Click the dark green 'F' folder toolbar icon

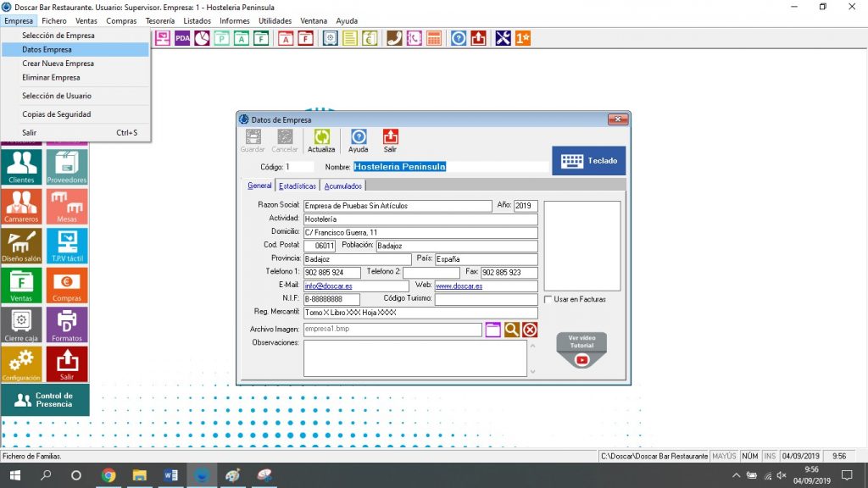tap(261, 38)
